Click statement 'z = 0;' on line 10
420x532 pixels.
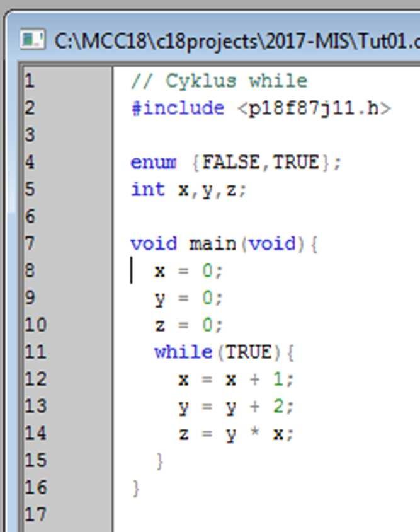pos(188,325)
